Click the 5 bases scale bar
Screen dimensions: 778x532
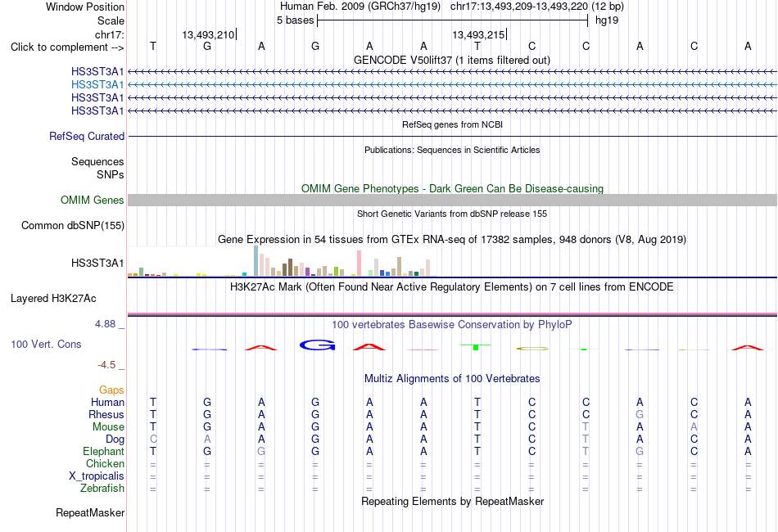coord(452,20)
